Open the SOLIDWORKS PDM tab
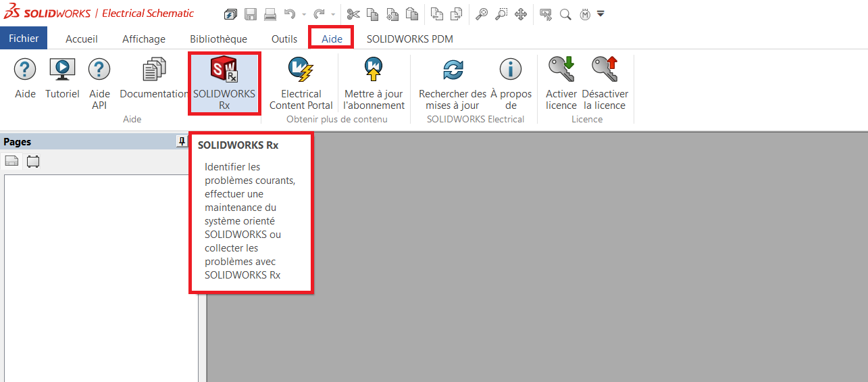 pyautogui.click(x=410, y=39)
